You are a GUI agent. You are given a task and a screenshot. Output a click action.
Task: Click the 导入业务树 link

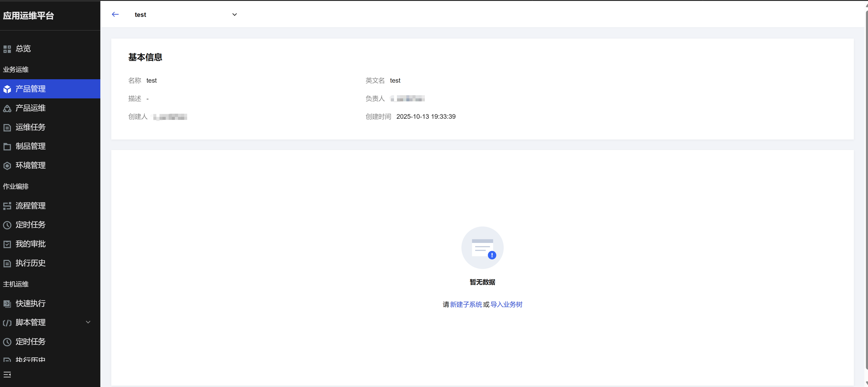coord(506,305)
